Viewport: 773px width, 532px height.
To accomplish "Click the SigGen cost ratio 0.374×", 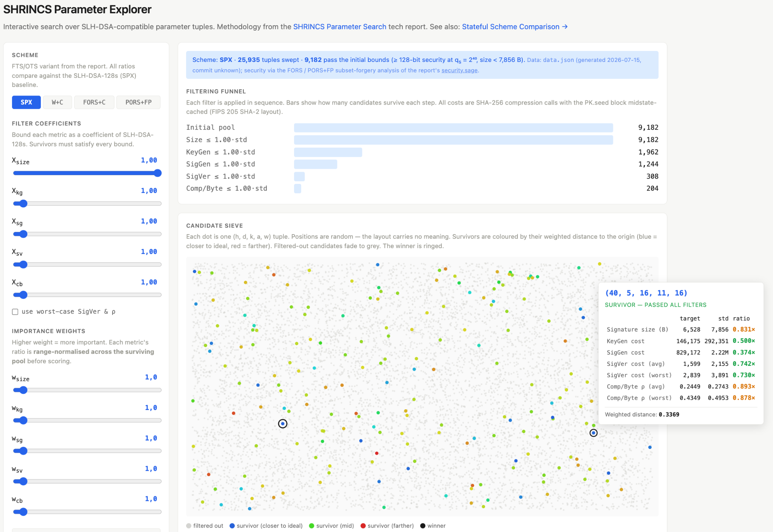I will pos(744,352).
